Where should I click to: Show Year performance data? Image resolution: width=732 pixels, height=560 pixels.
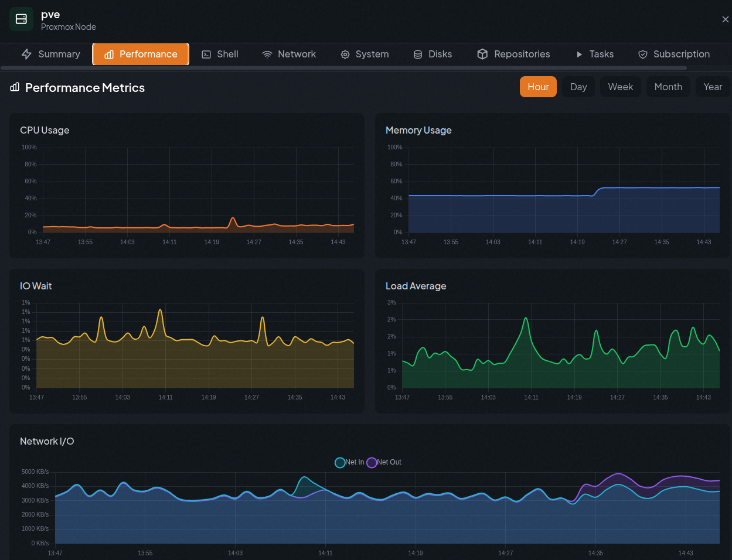coord(713,87)
